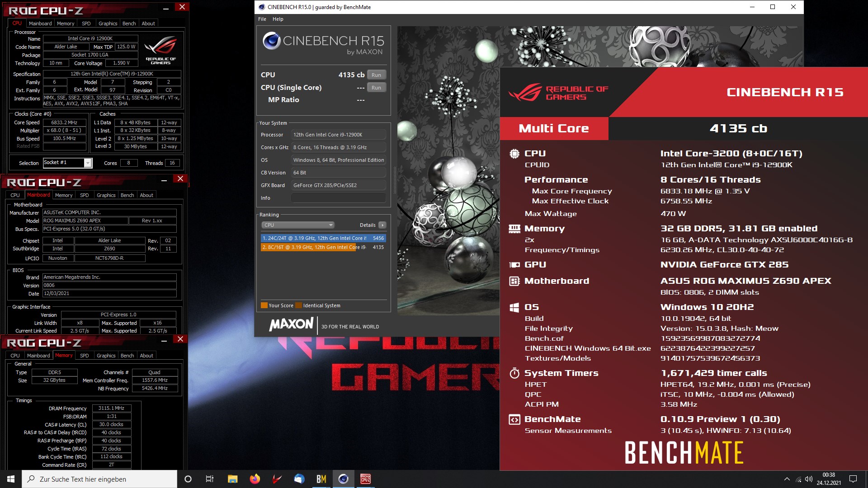The height and width of the screenshot is (488, 868).
Task: Click the Max Wattage 470 W value
Action: coord(673,214)
